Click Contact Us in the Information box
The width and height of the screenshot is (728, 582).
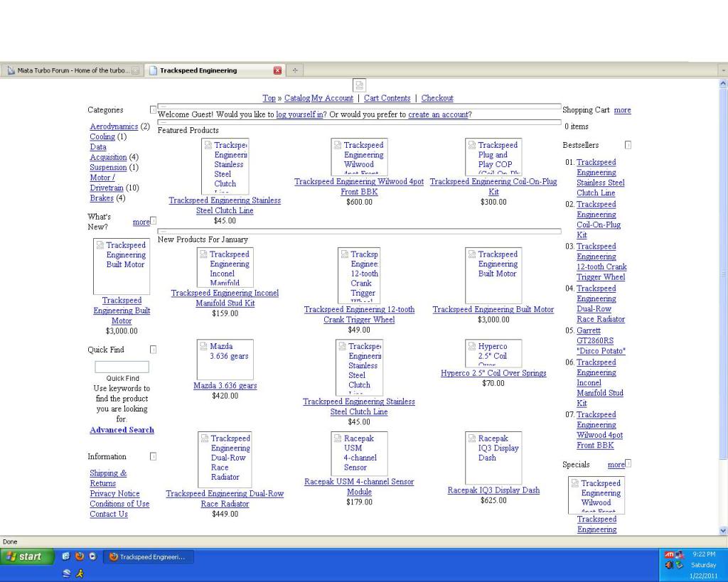(108, 514)
